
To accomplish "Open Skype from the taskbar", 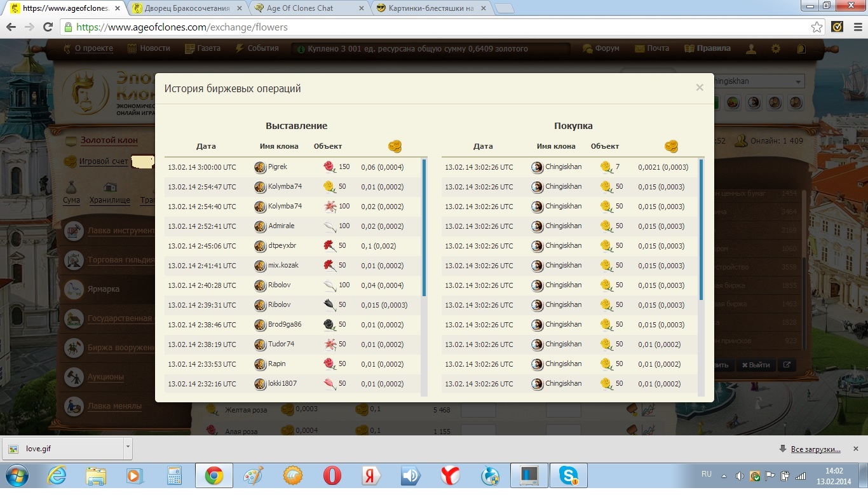I will (569, 475).
